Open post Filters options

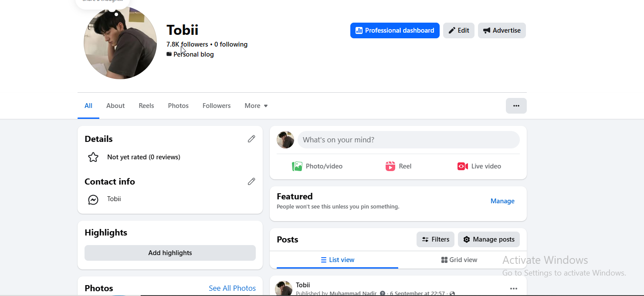(x=435, y=239)
